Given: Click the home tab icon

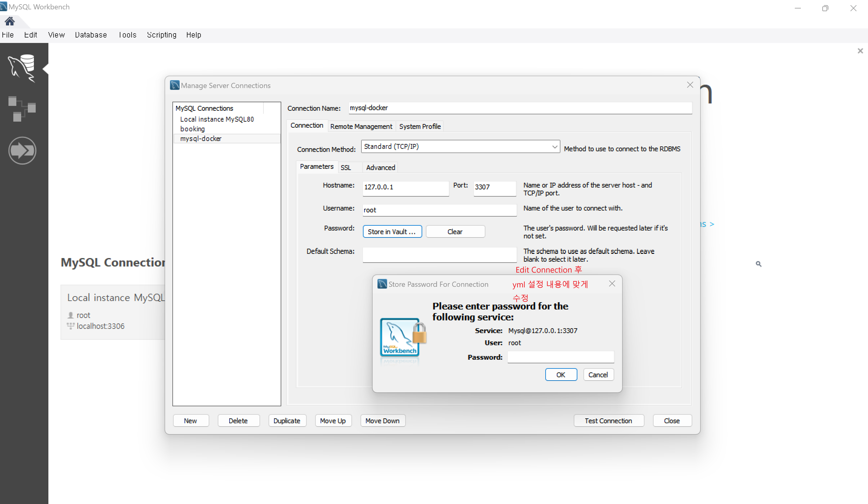Looking at the screenshot, I should click(10, 21).
